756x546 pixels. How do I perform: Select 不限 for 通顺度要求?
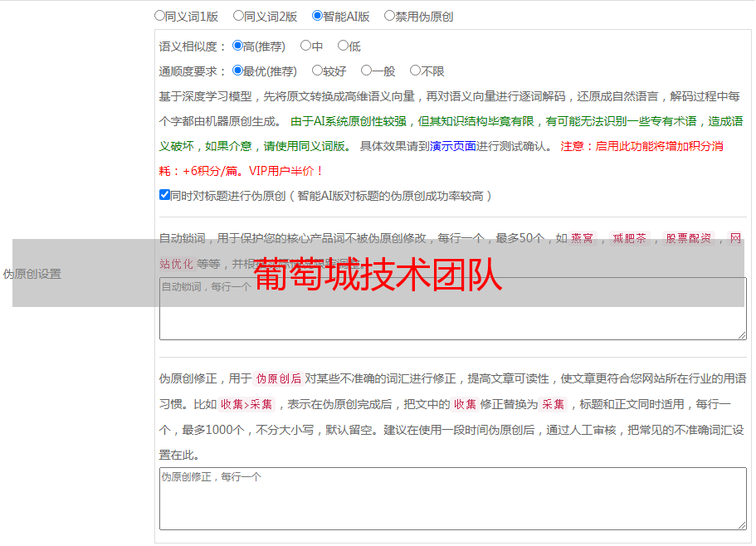click(416, 71)
